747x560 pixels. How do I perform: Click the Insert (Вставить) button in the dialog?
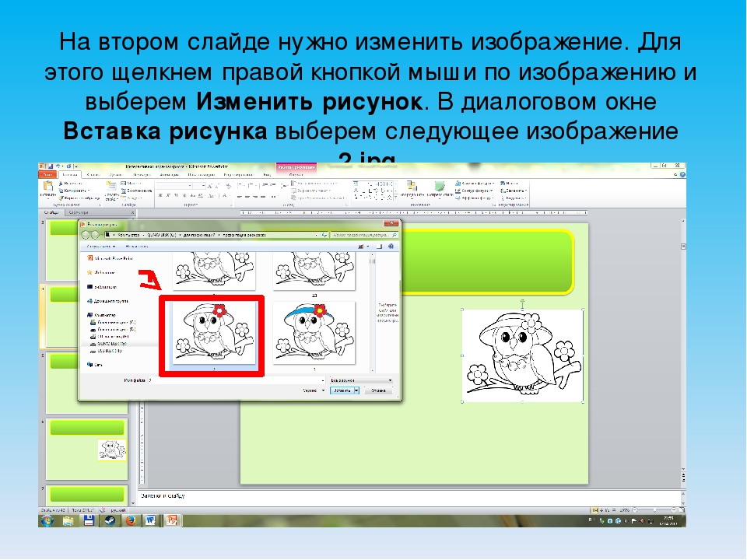point(342,390)
